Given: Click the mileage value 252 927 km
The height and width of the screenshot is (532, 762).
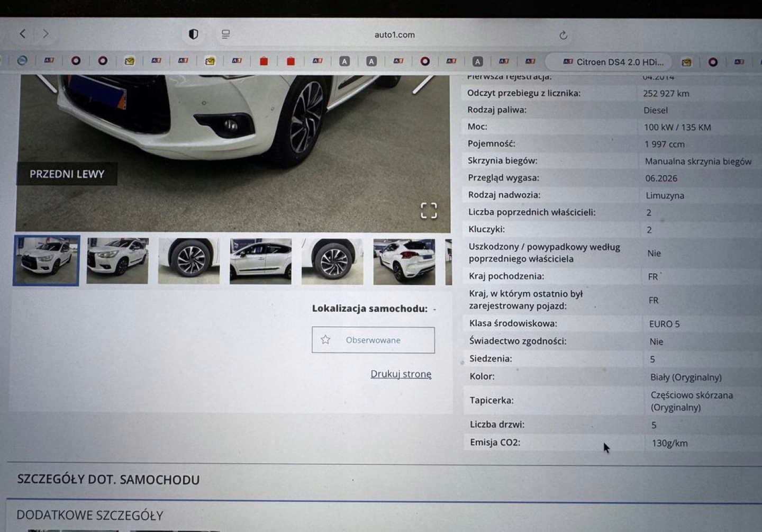Looking at the screenshot, I should 666,94.
